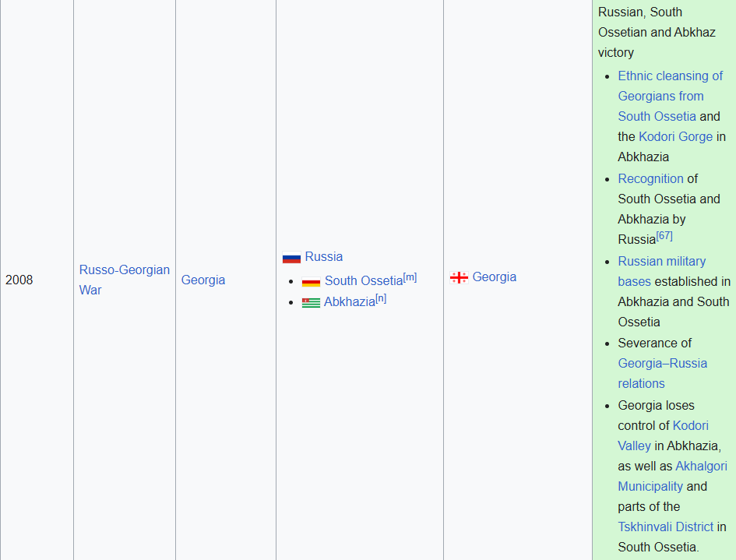Jump to footnote m after South Ossetia
This screenshot has width=736, height=560.
(410, 277)
